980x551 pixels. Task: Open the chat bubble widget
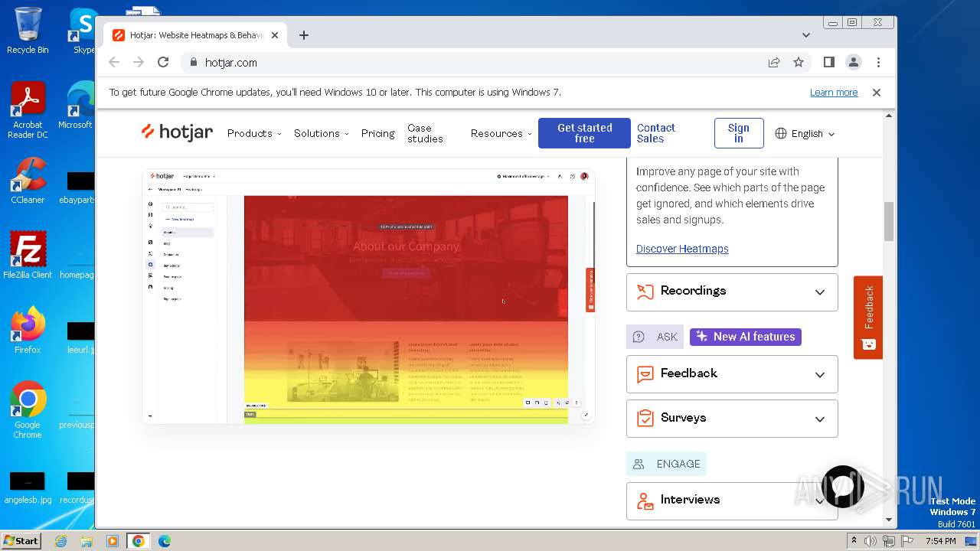(x=842, y=487)
